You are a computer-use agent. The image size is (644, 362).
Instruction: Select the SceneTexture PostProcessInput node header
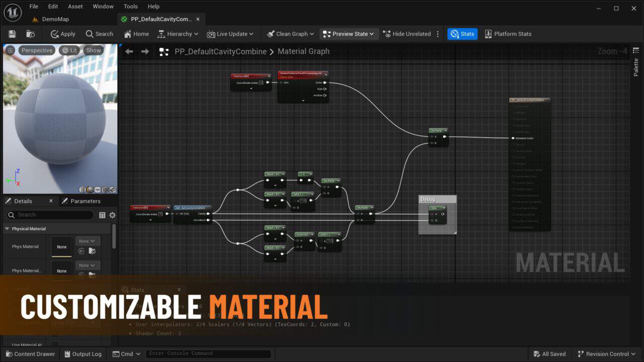pyautogui.click(x=303, y=74)
